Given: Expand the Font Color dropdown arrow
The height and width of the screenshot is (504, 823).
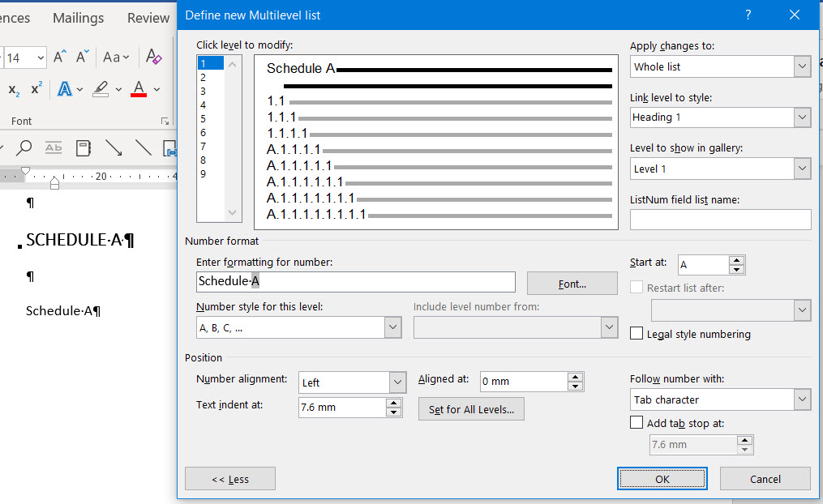Looking at the screenshot, I should point(156,90).
